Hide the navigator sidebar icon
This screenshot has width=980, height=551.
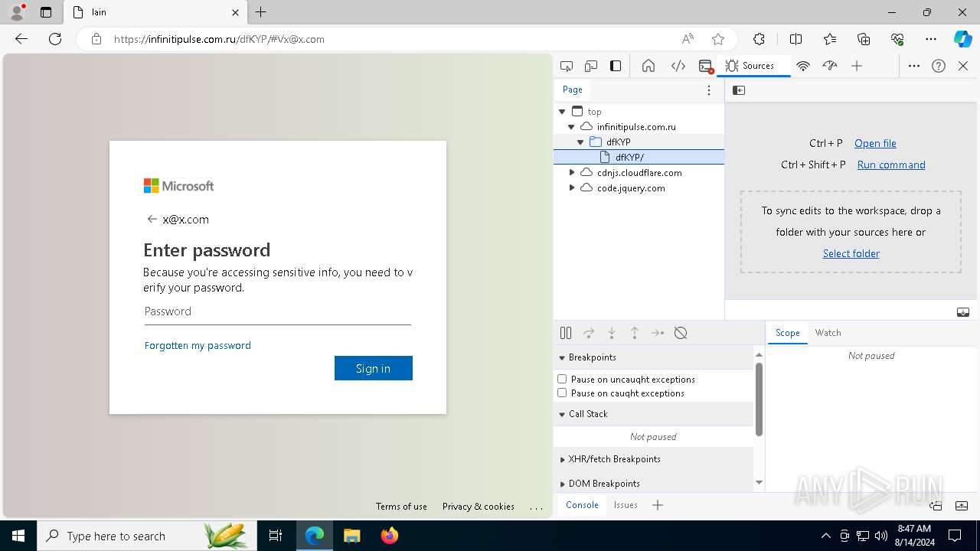(x=739, y=90)
